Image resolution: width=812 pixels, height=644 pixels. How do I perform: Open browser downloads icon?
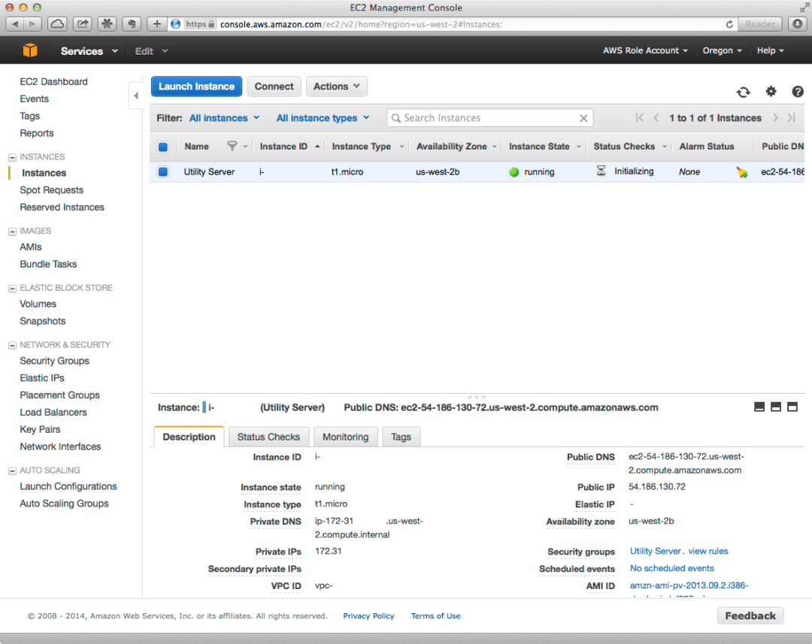pos(798,24)
